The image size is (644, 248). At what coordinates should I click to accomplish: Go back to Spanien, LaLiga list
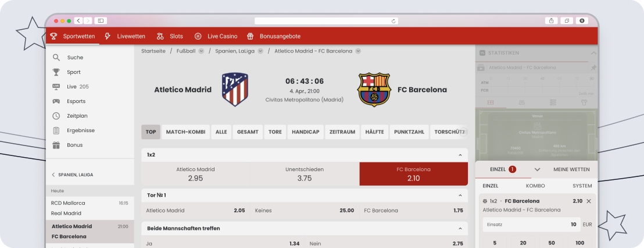tap(53, 175)
